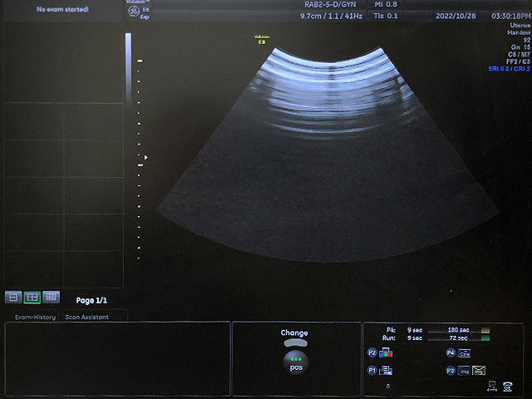Click the Har-low setting text
The image size is (532, 399).
click(x=519, y=32)
